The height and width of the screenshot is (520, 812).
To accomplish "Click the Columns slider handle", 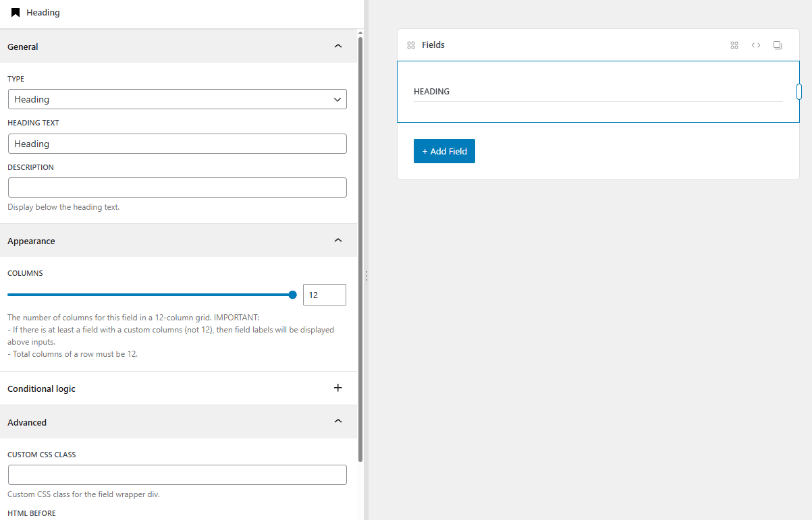I will click(292, 295).
